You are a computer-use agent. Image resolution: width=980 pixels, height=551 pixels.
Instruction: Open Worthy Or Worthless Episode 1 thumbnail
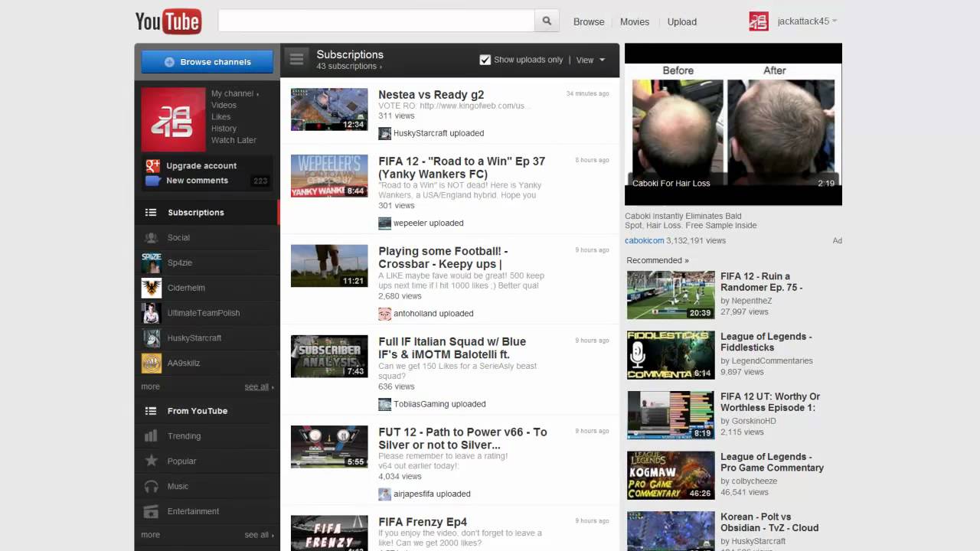(x=671, y=415)
